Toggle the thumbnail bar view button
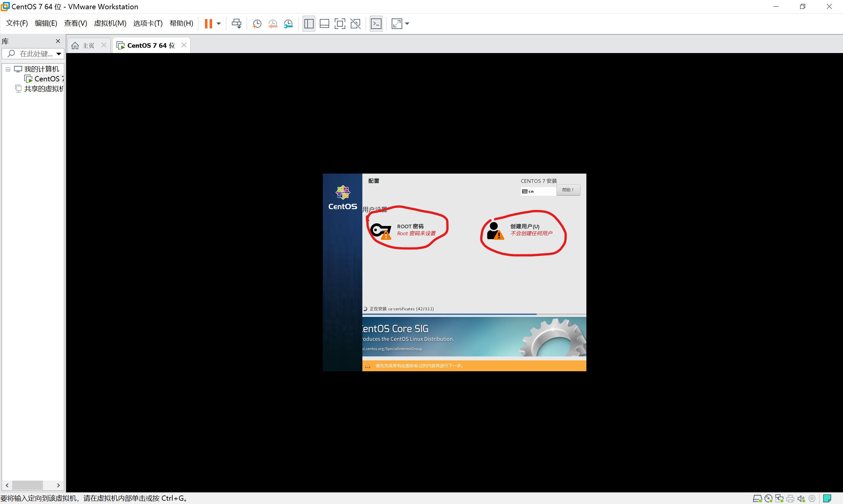Viewport: 843px width, 504px height. coord(324,23)
